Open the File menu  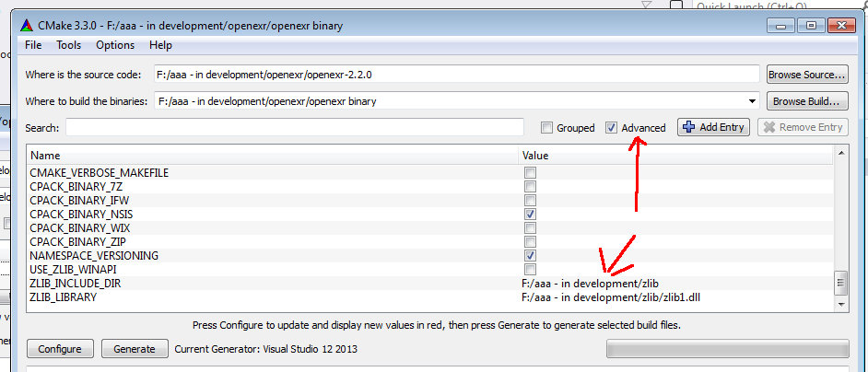pos(33,45)
